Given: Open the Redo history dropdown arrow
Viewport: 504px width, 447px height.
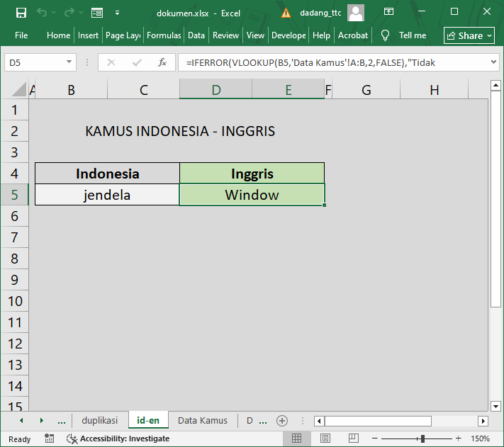Looking at the screenshot, I should (81, 13).
